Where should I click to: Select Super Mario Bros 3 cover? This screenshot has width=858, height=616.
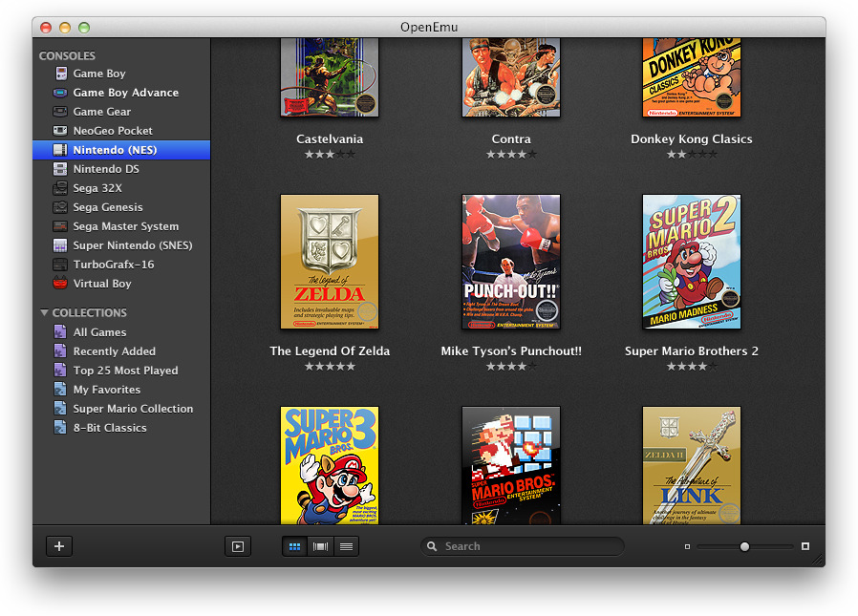(330, 465)
